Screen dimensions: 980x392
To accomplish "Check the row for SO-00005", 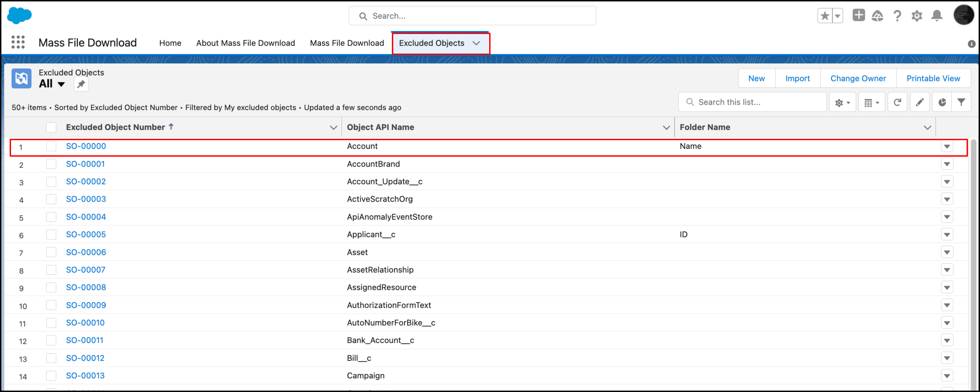I will point(51,235).
